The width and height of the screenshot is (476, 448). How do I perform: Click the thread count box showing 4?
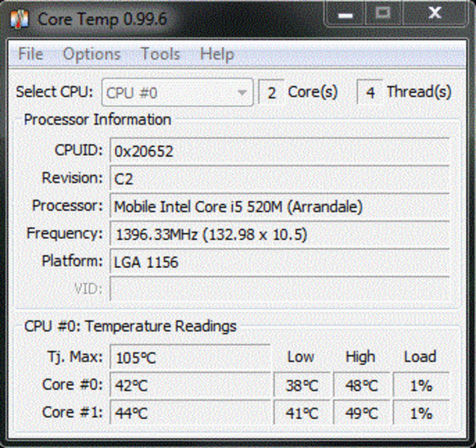[369, 92]
